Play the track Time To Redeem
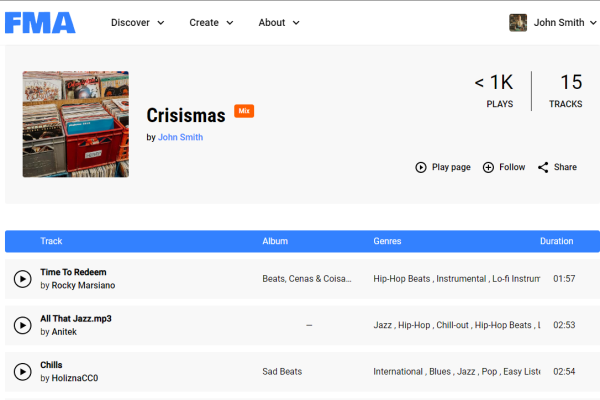Image resolution: width=600 pixels, height=400 pixels. [22, 279]
